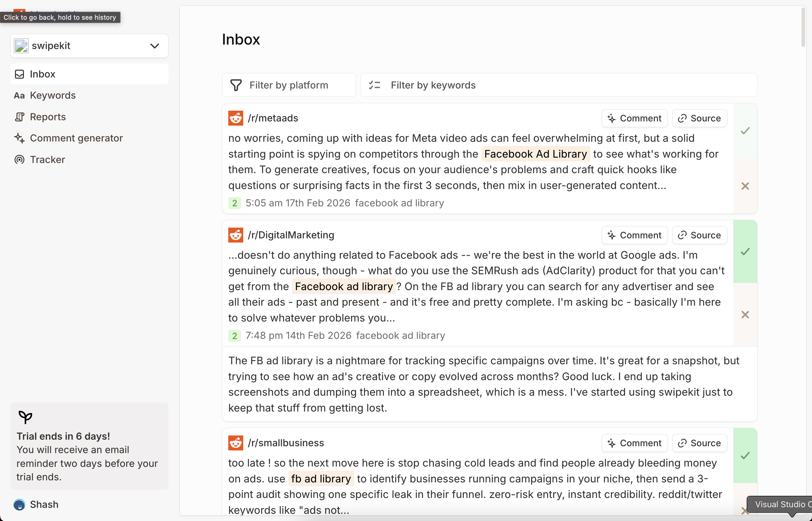Image resolution: width=812 pixels, height=521 pixels.
Task: Open the Tracker section
Action: tap(47, 159)
